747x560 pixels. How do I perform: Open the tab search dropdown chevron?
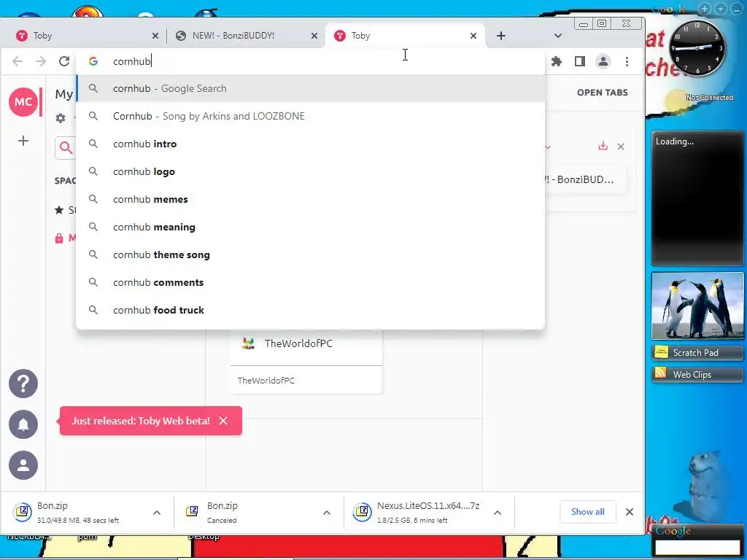tap(558, 36)
